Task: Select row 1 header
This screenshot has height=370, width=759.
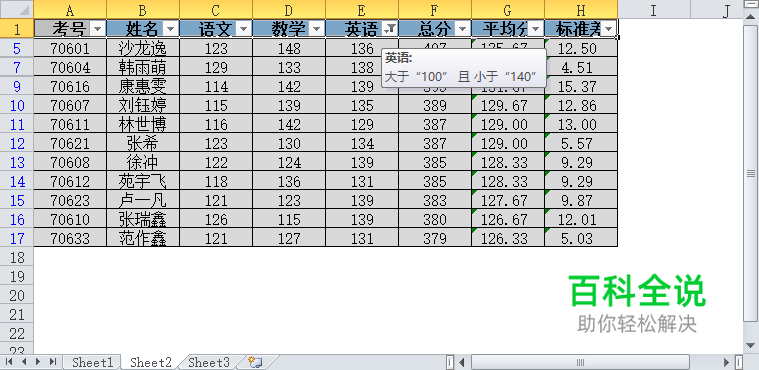Action: point(17,29)
